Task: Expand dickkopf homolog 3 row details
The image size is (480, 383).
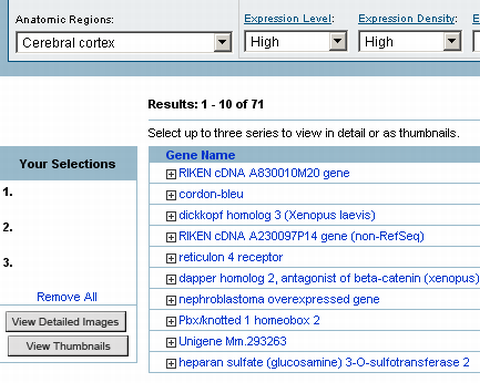Action: [171, 216]
